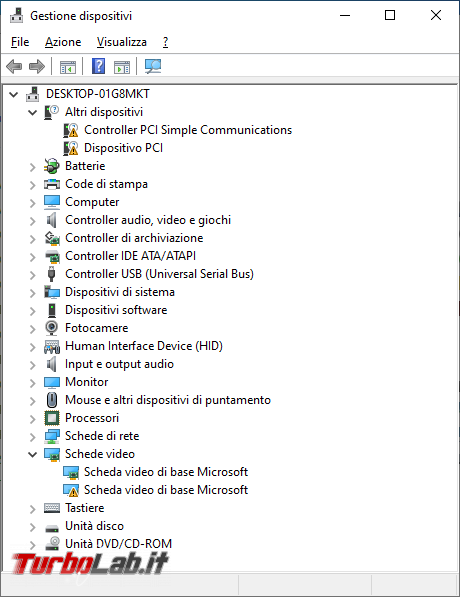Open the File menu
Viewport: 461px width, 597px height.
coord(20,42)
